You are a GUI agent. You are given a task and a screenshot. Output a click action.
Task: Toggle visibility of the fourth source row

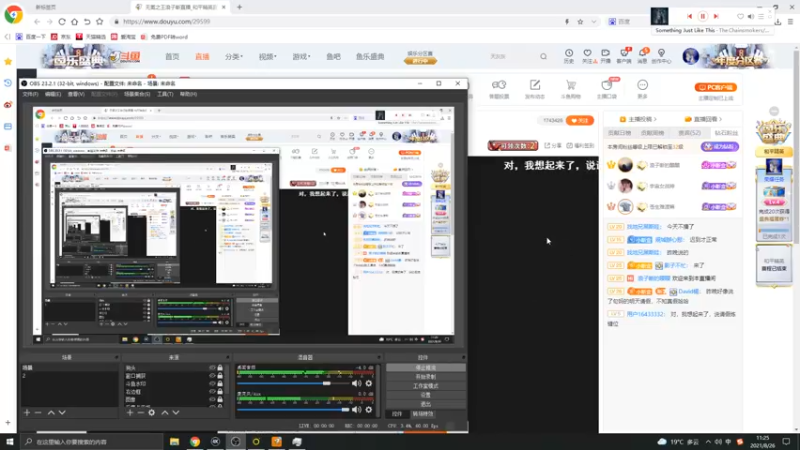point(212,391)
